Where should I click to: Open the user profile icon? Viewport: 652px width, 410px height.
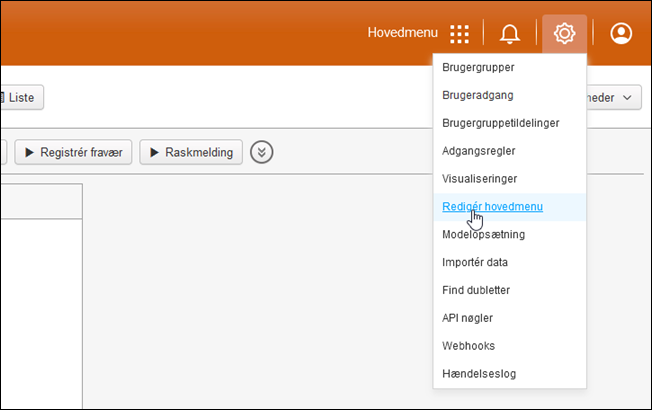(621, 34)
